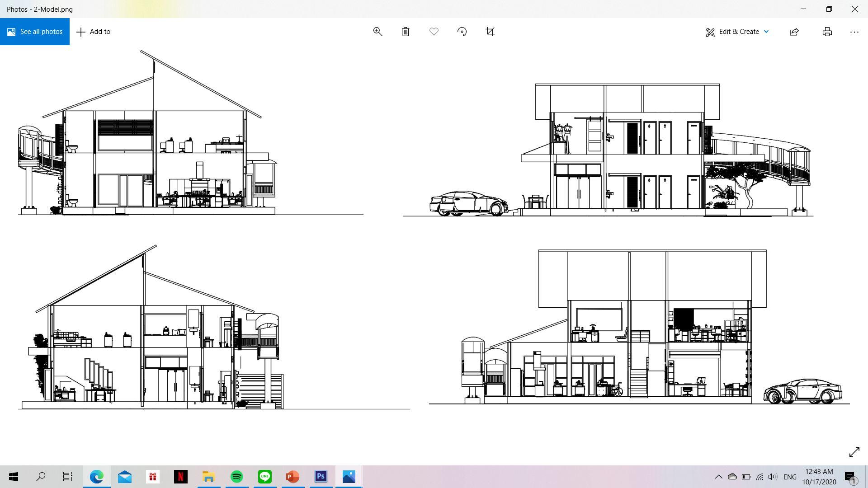Open Task View on the taskbar
The image size is (868, 488).
pos(68,476)
